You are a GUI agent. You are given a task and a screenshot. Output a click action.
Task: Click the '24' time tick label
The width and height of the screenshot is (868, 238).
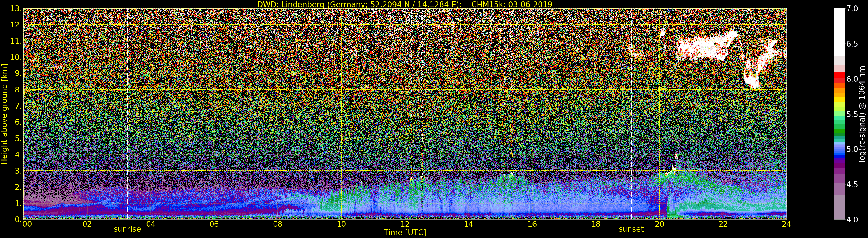click(786, 224)
